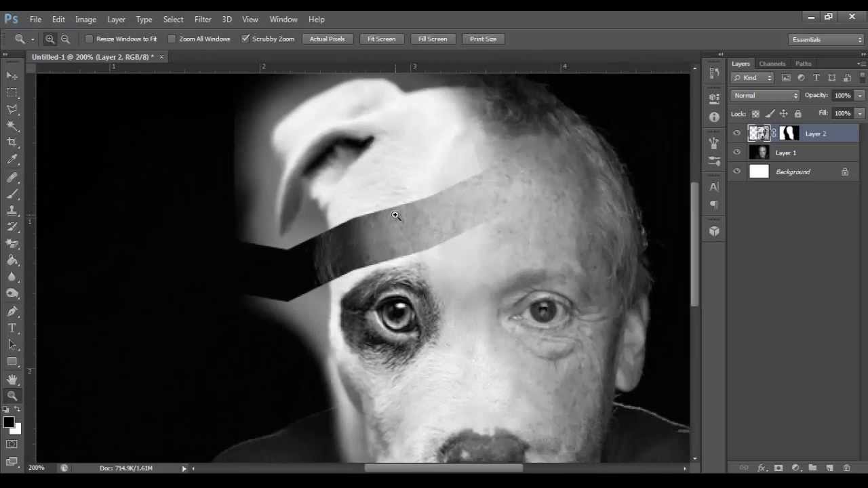Add a layer mask
868x488 pixels.
coord(778,468)
